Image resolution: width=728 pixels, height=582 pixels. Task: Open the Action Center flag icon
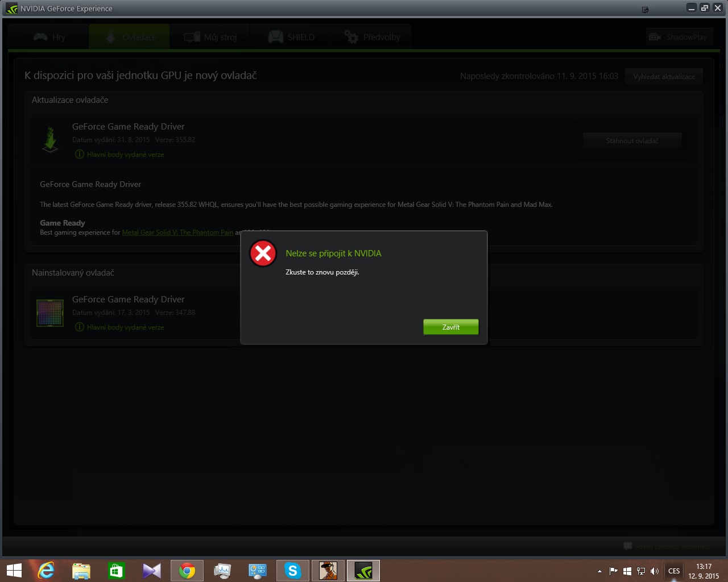pyautogui.click(x=613, y=571)
